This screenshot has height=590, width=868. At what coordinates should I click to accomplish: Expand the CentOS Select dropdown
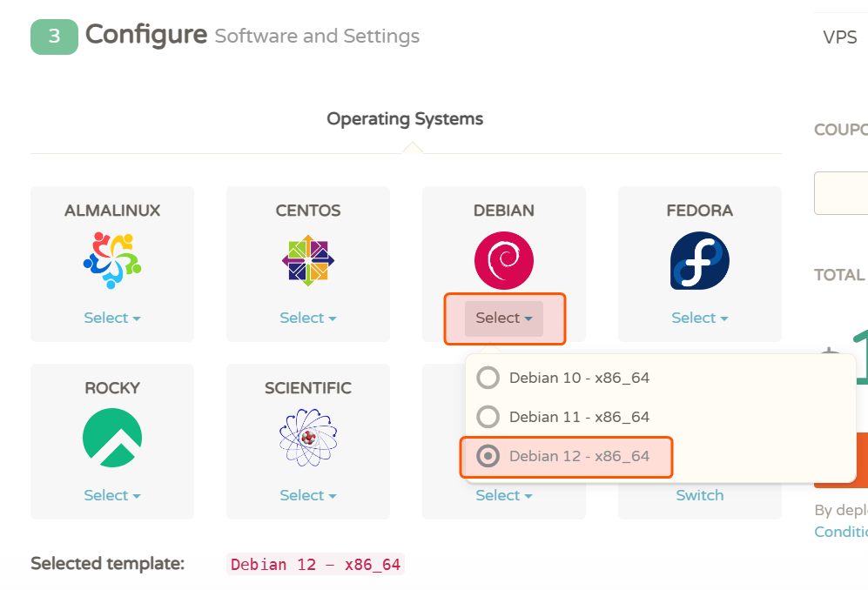pyautogui.click(x=308, y=318)
